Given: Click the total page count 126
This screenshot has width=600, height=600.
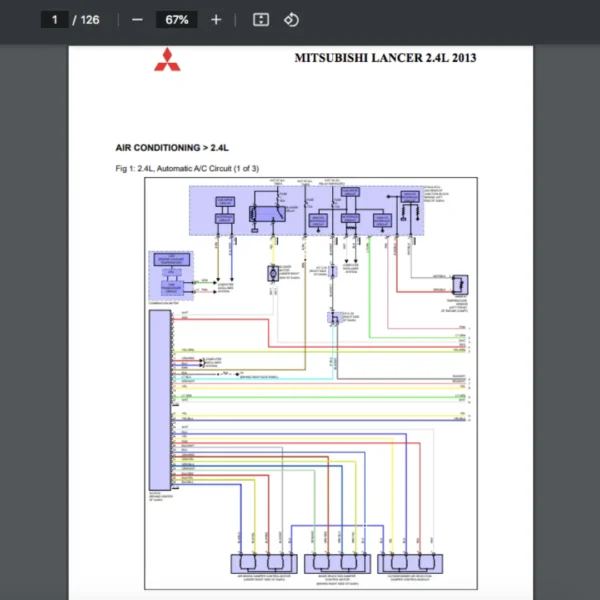Looking at the screenshot, I should [x=88, y=20].
